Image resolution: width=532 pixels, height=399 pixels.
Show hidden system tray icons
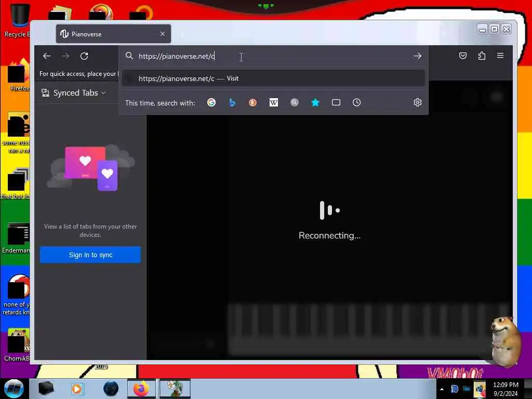coord(442,389)
